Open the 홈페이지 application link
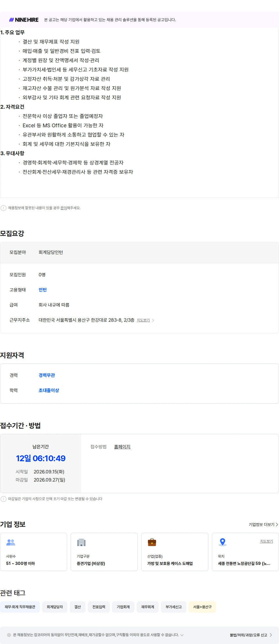Image resolution: width=279 pixels, height=644 pixels. coord(122,447)
